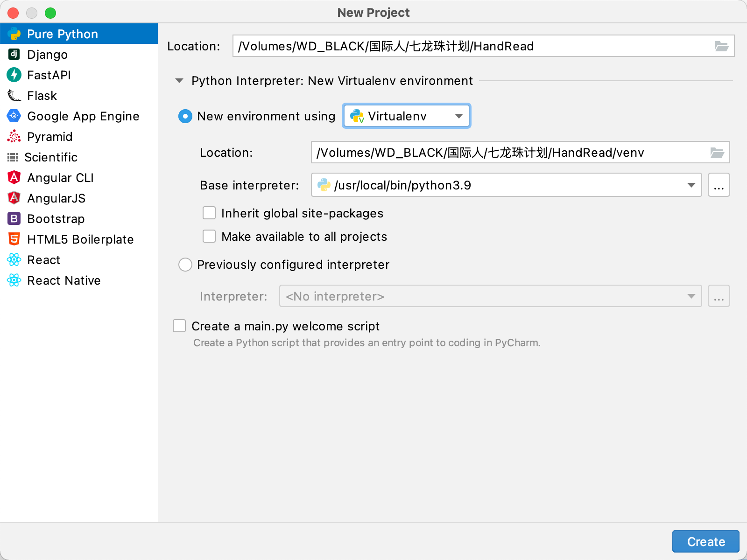Open the No interpreter dropdown
747x560 pixels.
pyautogui.click(x=490, y=296)
